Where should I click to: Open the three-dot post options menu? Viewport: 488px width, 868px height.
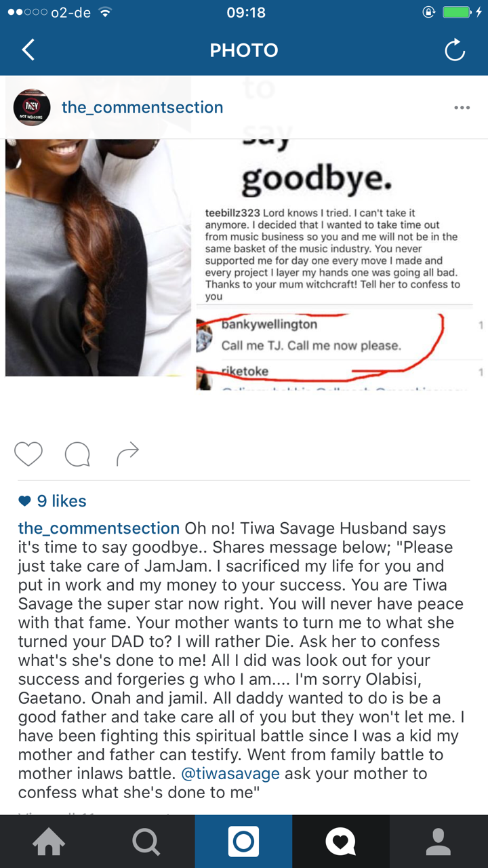pos(462,108)
